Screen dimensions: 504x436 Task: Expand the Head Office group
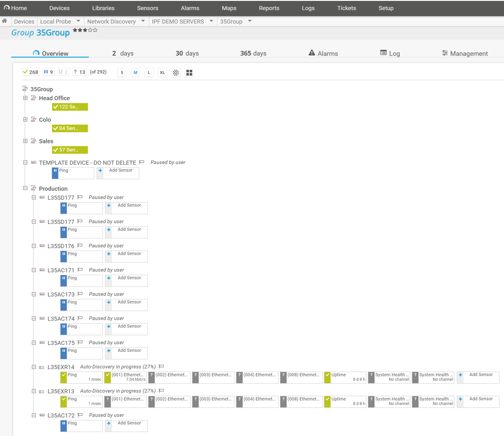(x=25, y=98)
